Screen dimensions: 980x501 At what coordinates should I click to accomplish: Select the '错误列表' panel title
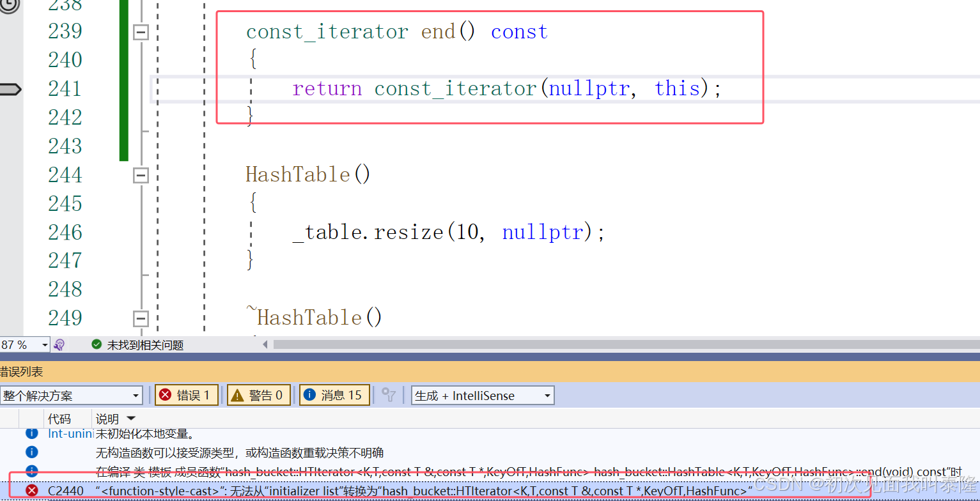click(21, 371)
